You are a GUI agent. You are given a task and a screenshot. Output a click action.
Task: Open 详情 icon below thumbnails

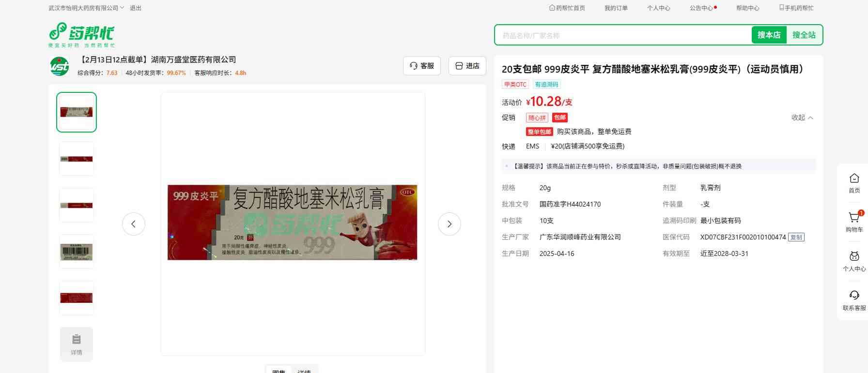pos(77,344)
